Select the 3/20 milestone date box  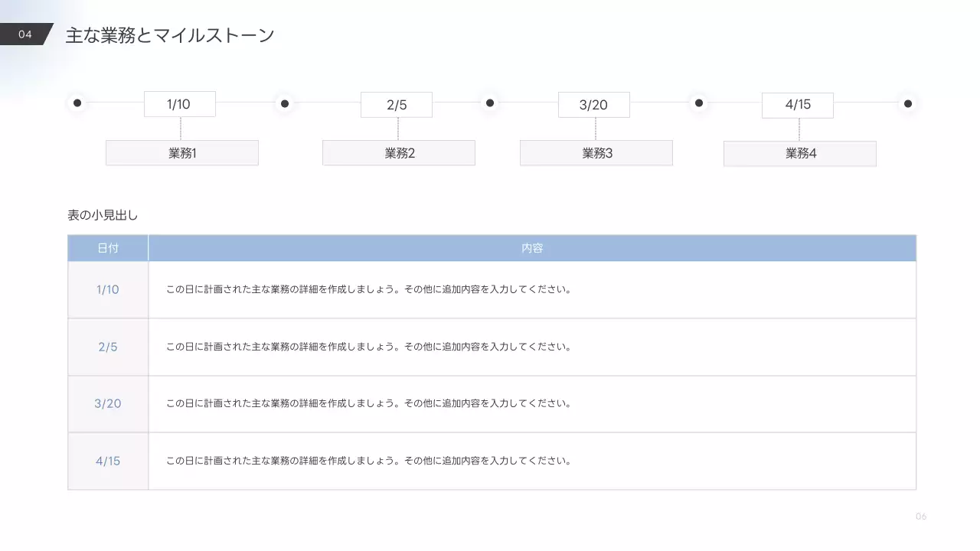coord(595,104)
